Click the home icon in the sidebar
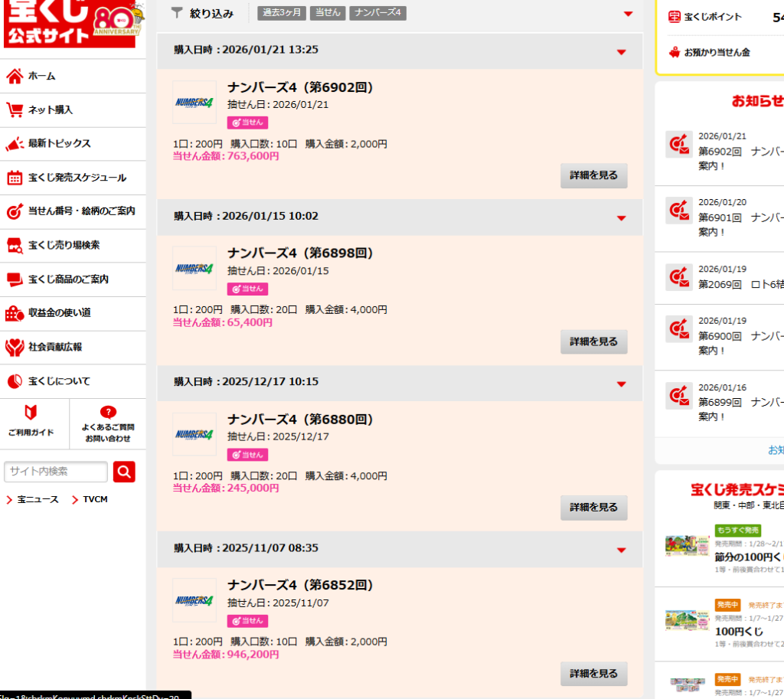Image resolution: width=784 pixels, height=699 pixels. [x=15, y=76]
